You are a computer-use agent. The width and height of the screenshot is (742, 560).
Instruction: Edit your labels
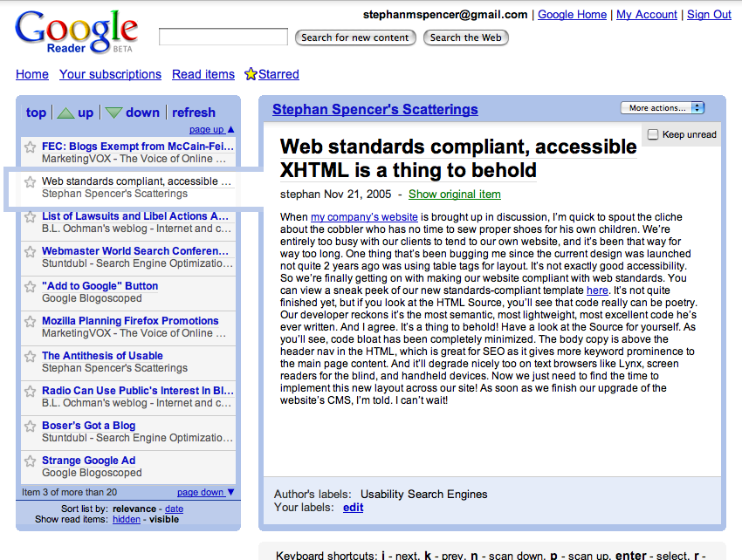353,508
